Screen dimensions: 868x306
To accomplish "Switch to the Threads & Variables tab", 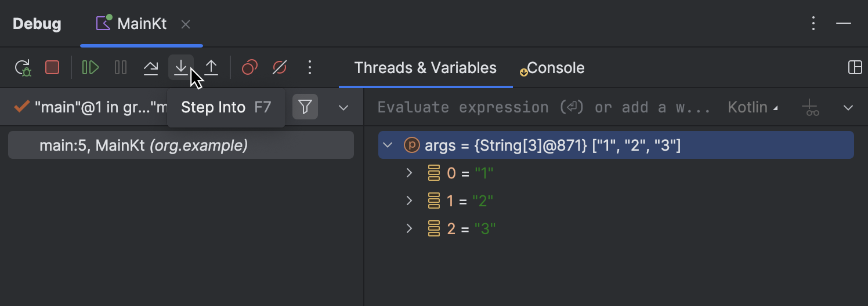I will pyautogui.click(x=425, y=68).
